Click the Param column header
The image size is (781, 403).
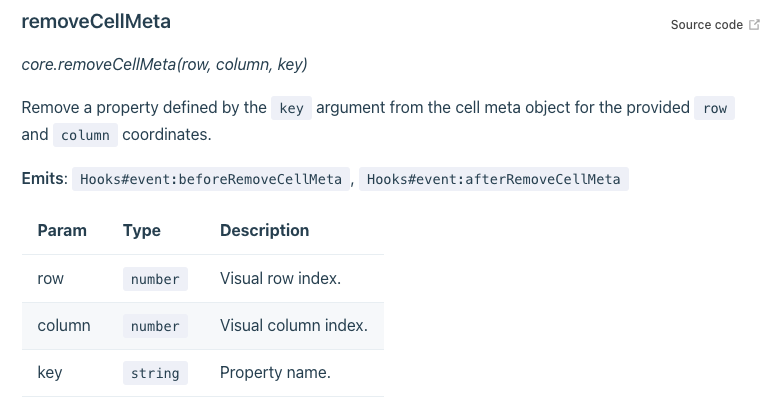coord(62,231)
